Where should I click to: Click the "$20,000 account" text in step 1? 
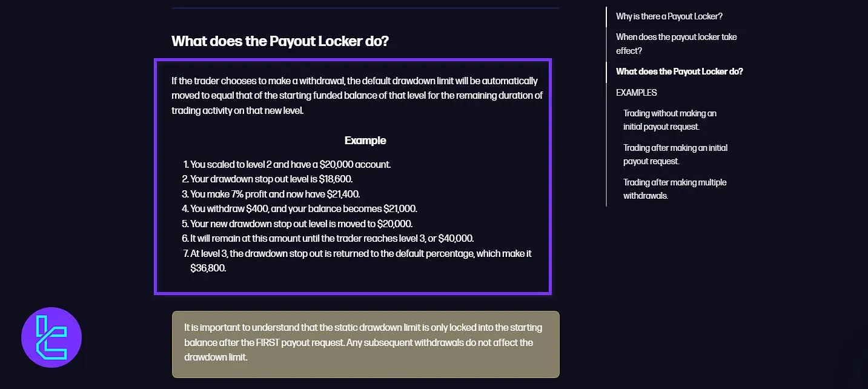[356, 164]
